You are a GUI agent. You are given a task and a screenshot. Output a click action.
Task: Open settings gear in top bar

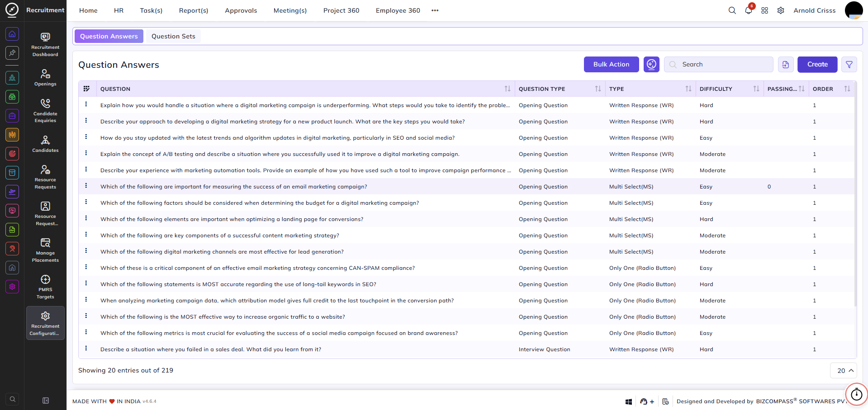781,10
